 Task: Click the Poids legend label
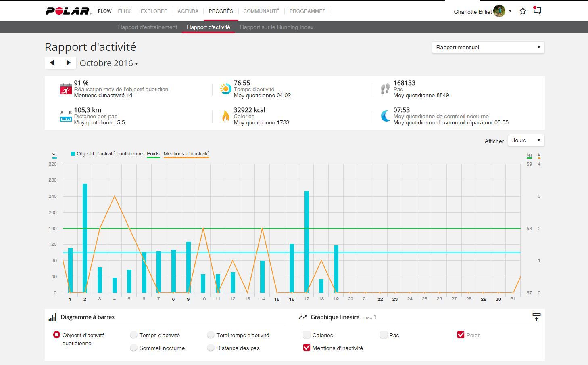[x=153, y=154]
